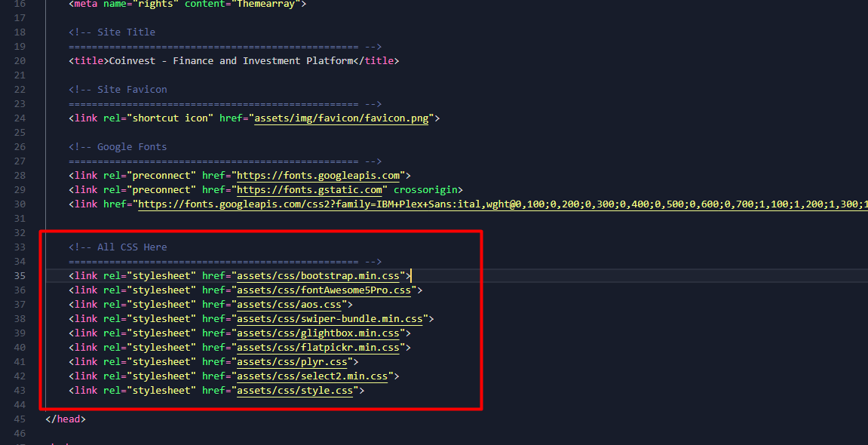This screenshot has height=445, width=868.
Task: Click the closing </head> tag
Action: (x=66, y=419)
